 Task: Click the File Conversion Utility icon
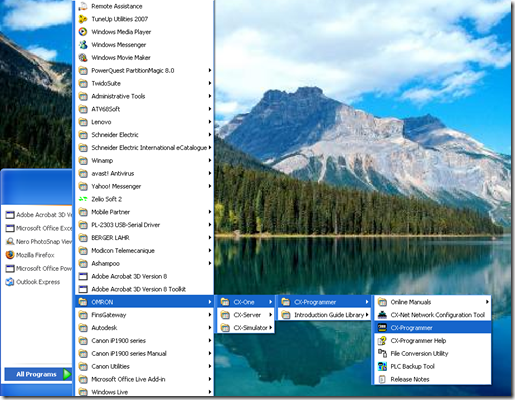click(x=382, y=353)
